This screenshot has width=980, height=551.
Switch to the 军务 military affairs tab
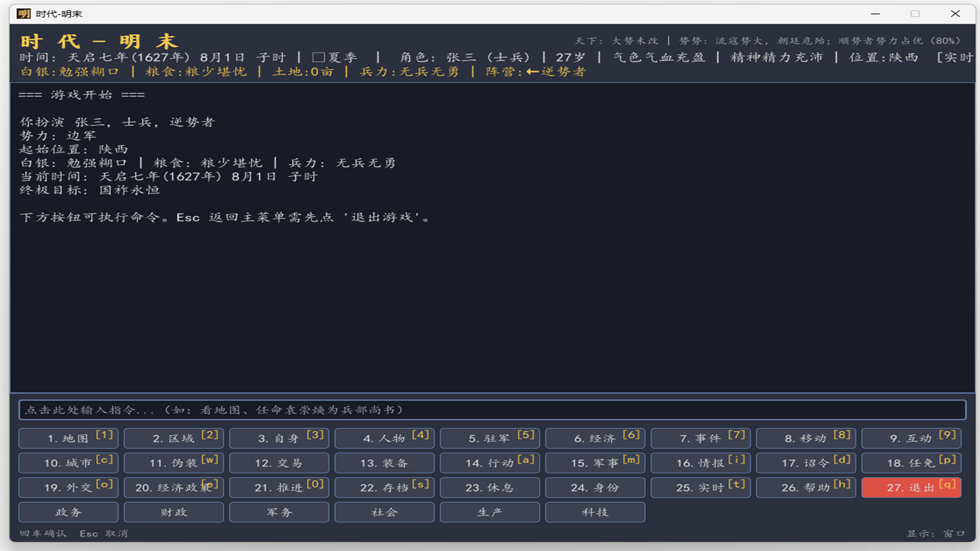point(279,512)
